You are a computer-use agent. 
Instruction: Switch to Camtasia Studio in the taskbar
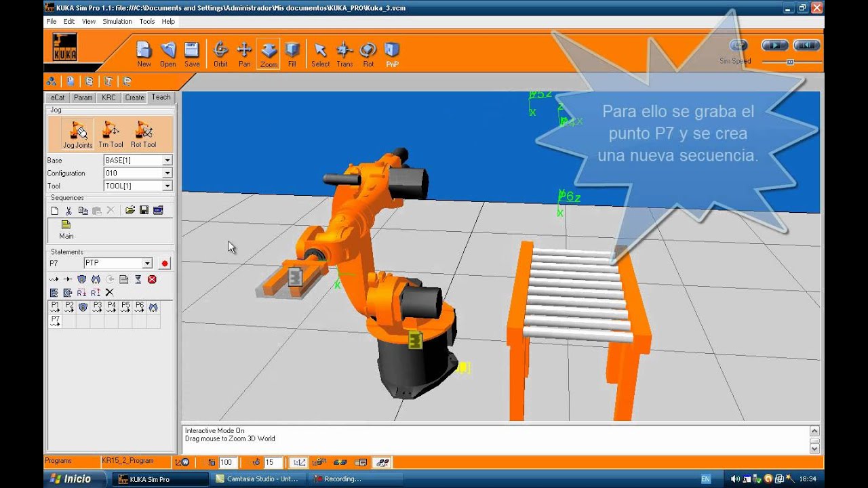pyautogui.click(x=258, y=479)
